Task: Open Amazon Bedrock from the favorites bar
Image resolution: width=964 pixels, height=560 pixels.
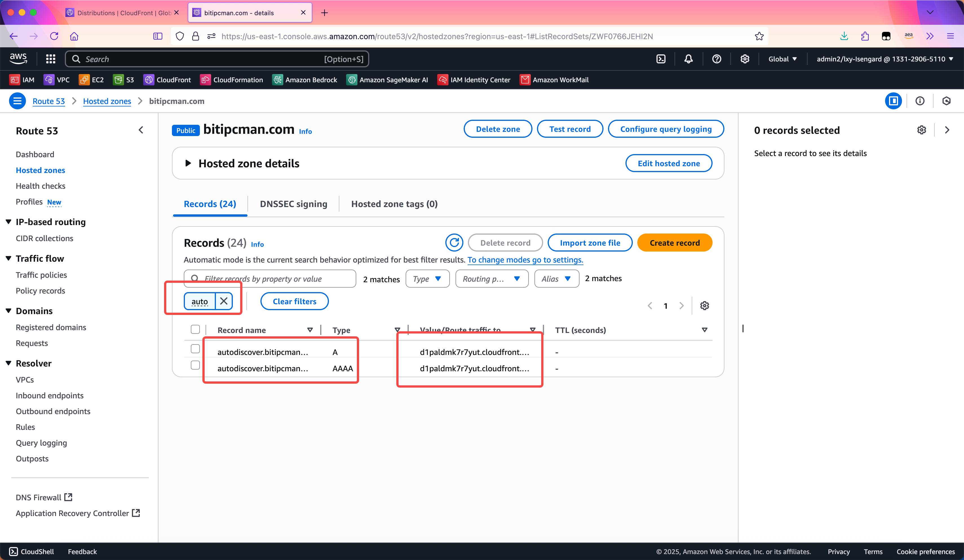Action: 304,80
